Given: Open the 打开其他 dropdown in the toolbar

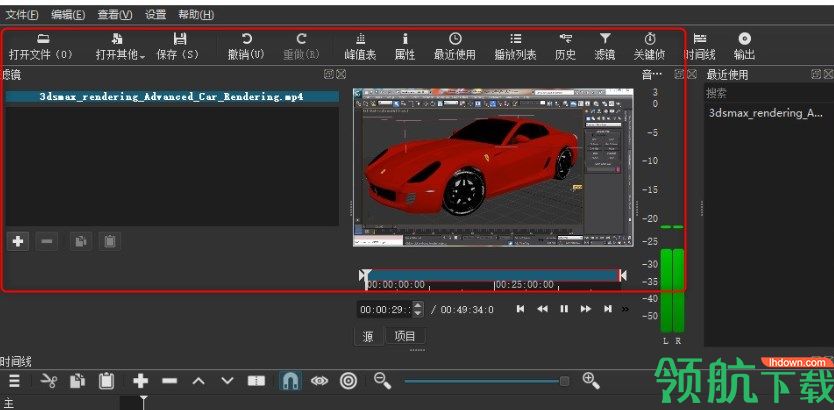Looking at the screenshot, I should pyautogui.click(x=121, y=47).
